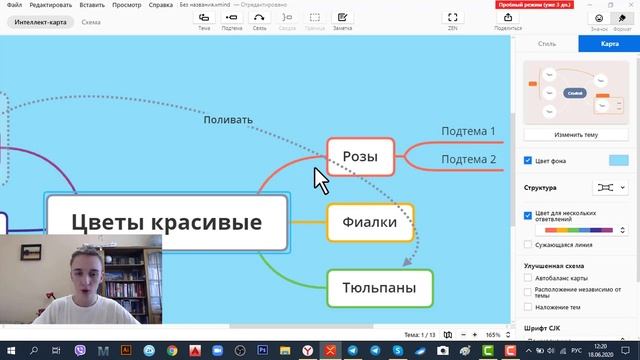The image size is (640, 360).
Task: Click the Граница boundary icon
Action: pos(315,18)
